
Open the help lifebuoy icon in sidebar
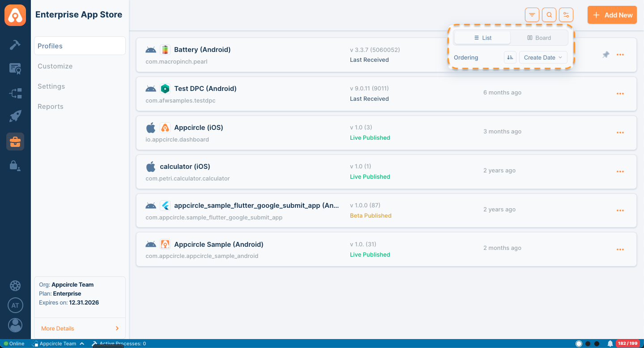pyautogui.click(x=15, y=286)
